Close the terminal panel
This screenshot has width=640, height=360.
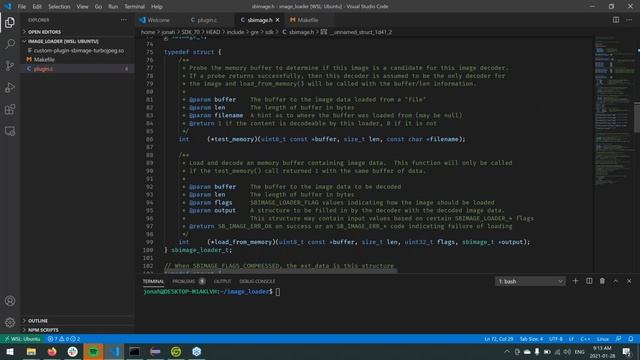point(629,281)
